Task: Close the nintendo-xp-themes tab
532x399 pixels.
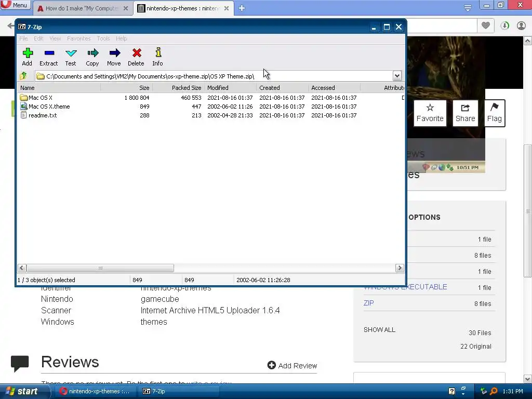Action: [227, 8]
